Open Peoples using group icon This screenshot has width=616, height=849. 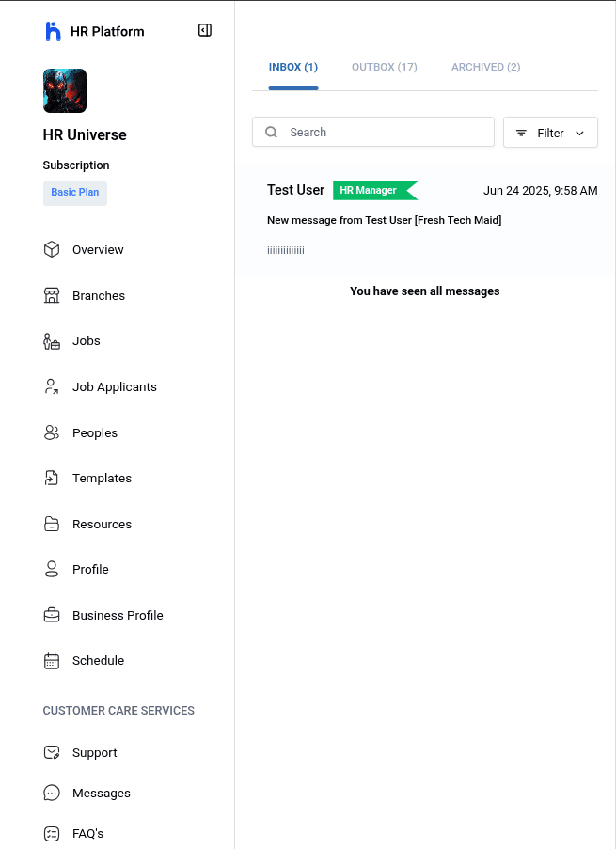pyautogui.click(x=52, y=432)
